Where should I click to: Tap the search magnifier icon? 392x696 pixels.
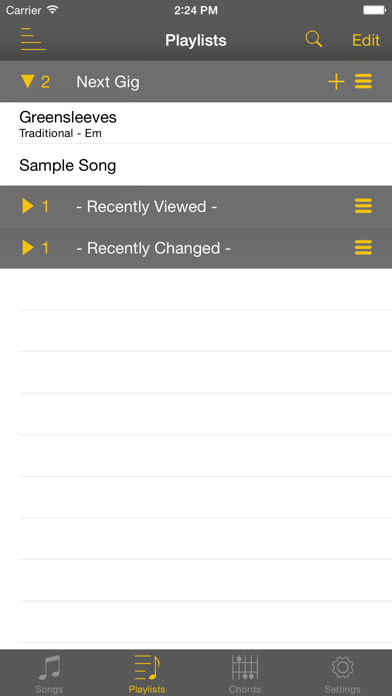pyautogui.click(x=313, y=39)
